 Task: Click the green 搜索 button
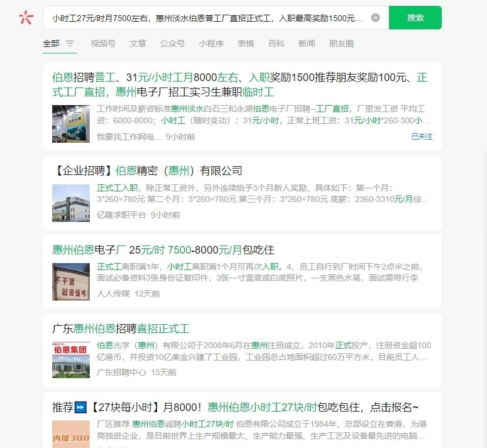[415, 18]
